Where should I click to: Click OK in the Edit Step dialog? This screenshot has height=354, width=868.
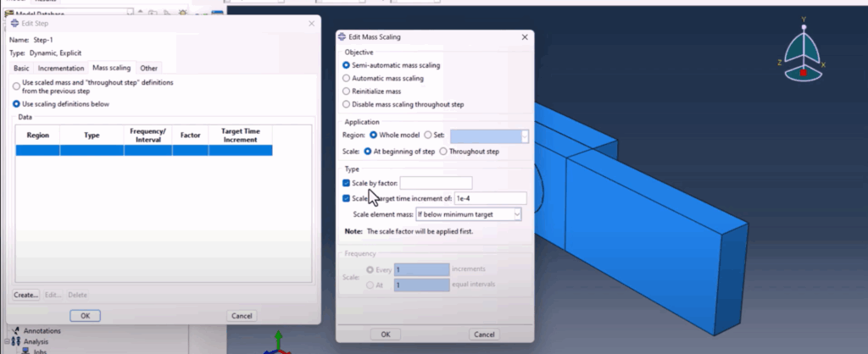[x=85, y=316]
